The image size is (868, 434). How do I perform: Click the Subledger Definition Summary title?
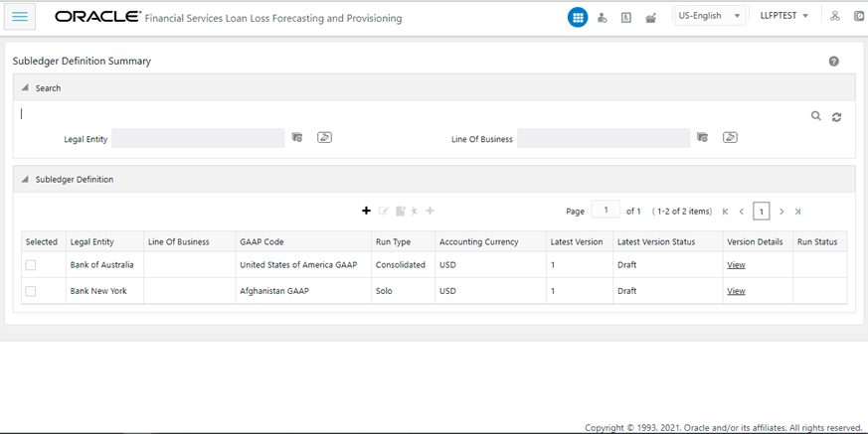[x=82, y=61]
